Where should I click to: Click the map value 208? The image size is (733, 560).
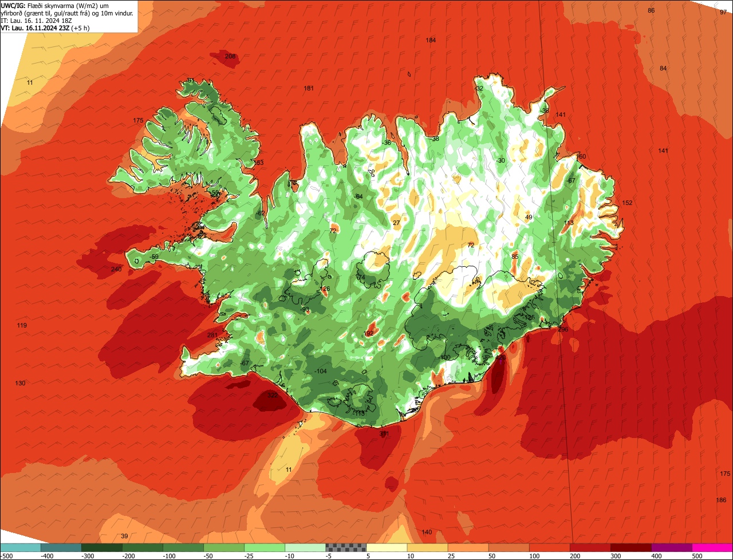230,56
